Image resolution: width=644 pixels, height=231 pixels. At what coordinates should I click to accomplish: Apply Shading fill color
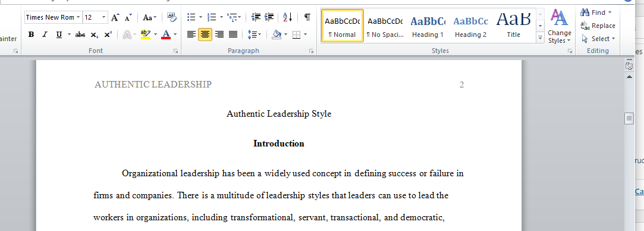[x=277, y=35]
